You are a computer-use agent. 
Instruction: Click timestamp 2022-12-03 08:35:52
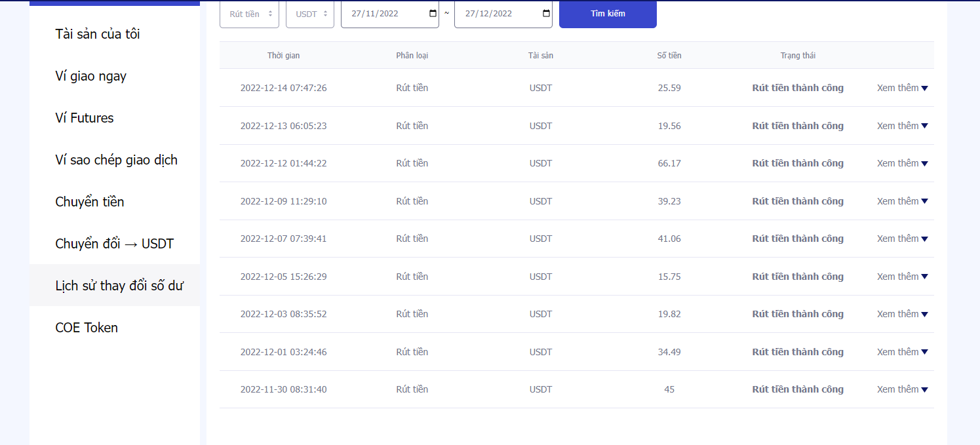[283, 314]
